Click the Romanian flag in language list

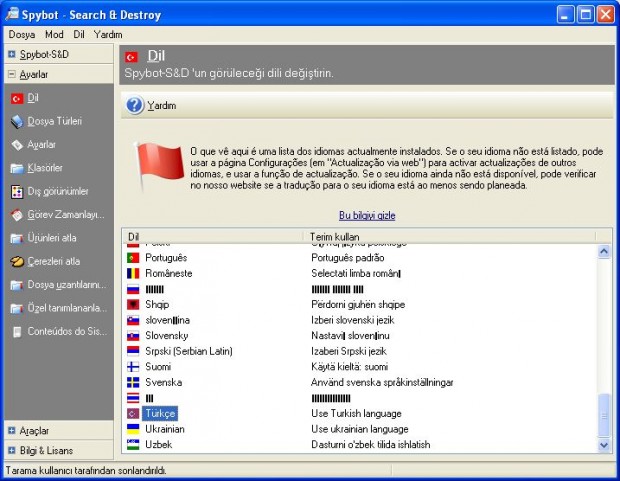(x=133, y=273)
